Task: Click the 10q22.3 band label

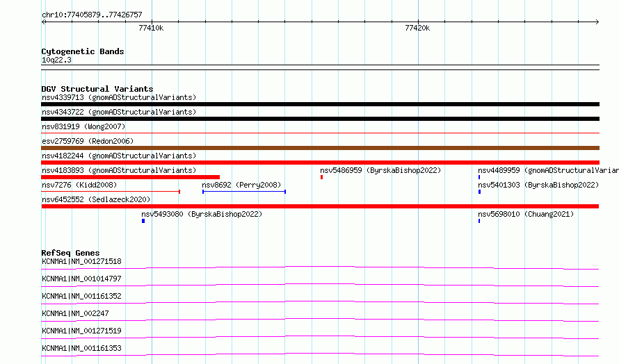Action: [56, 60]
